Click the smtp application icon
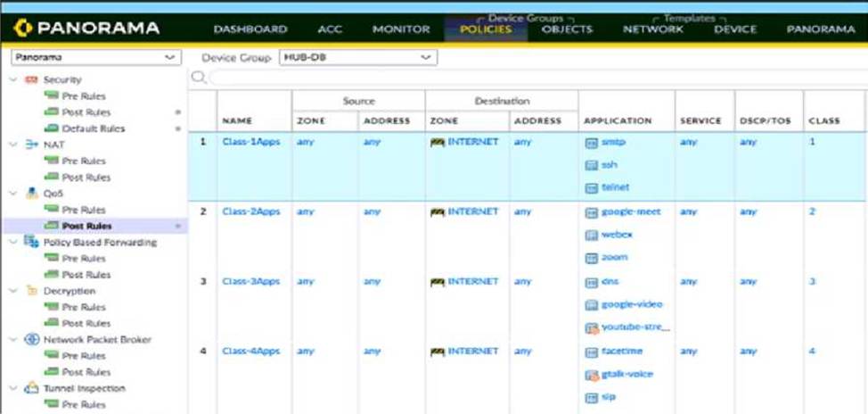This screenshot has width=868, height=414. click(x=591, y=143)
